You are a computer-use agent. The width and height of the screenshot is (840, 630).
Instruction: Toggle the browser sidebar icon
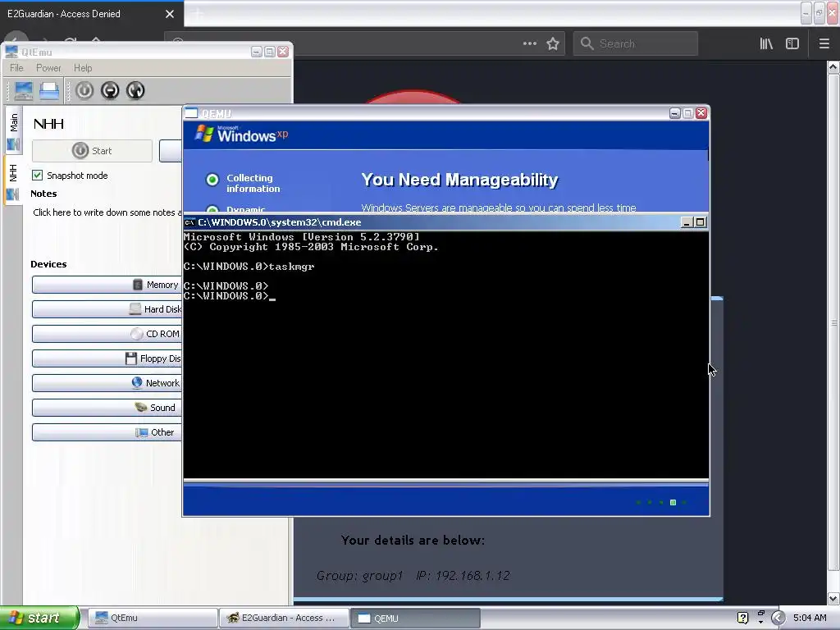(x=792, y=43)
